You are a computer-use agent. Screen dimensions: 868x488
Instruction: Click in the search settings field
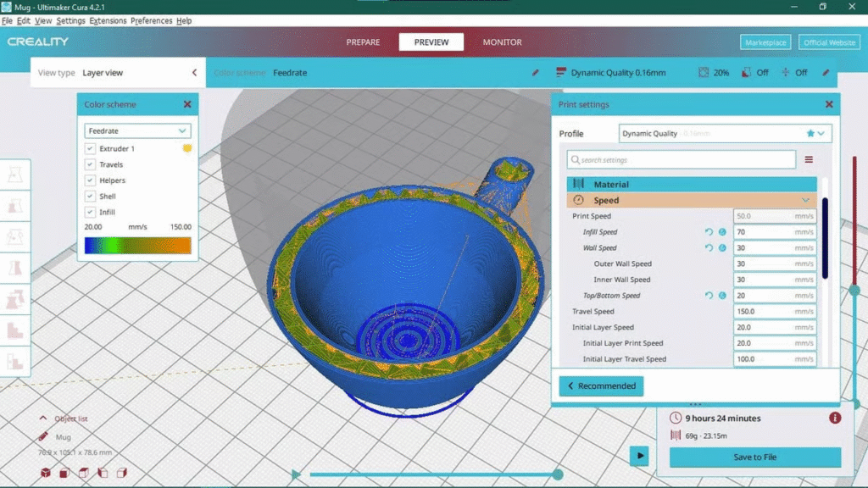click(682, 160)
